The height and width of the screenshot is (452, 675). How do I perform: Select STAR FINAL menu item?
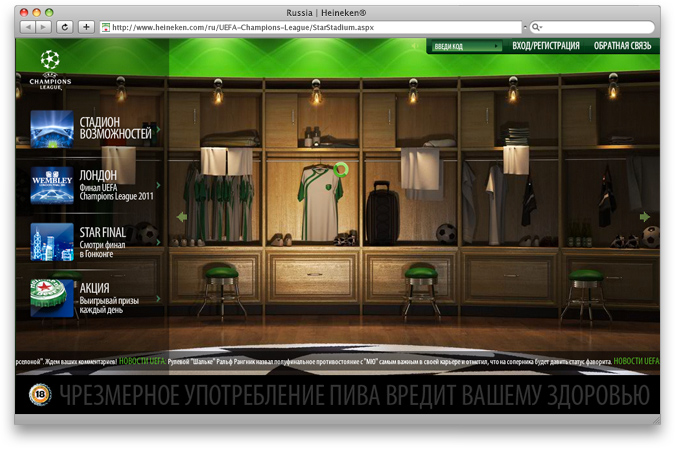102,242
